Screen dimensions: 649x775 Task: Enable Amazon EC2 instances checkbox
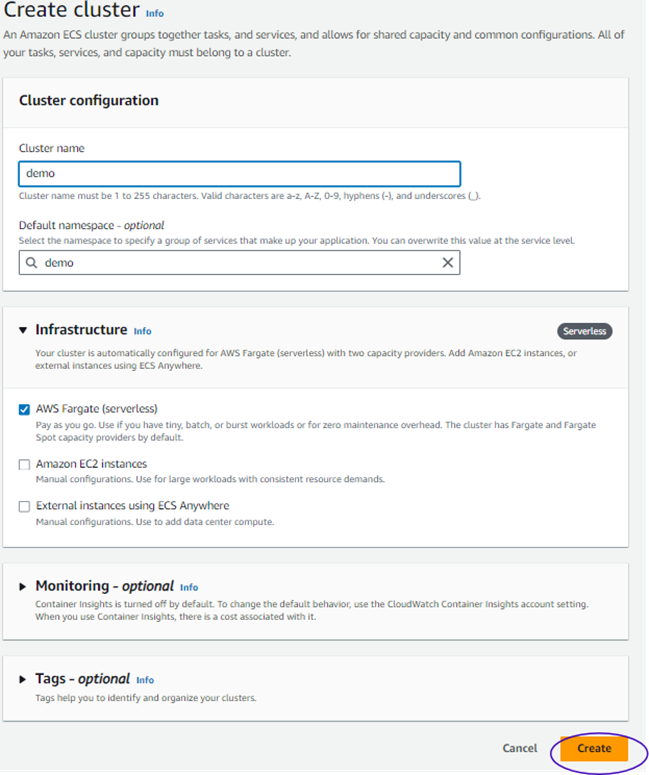coord(24,465)
